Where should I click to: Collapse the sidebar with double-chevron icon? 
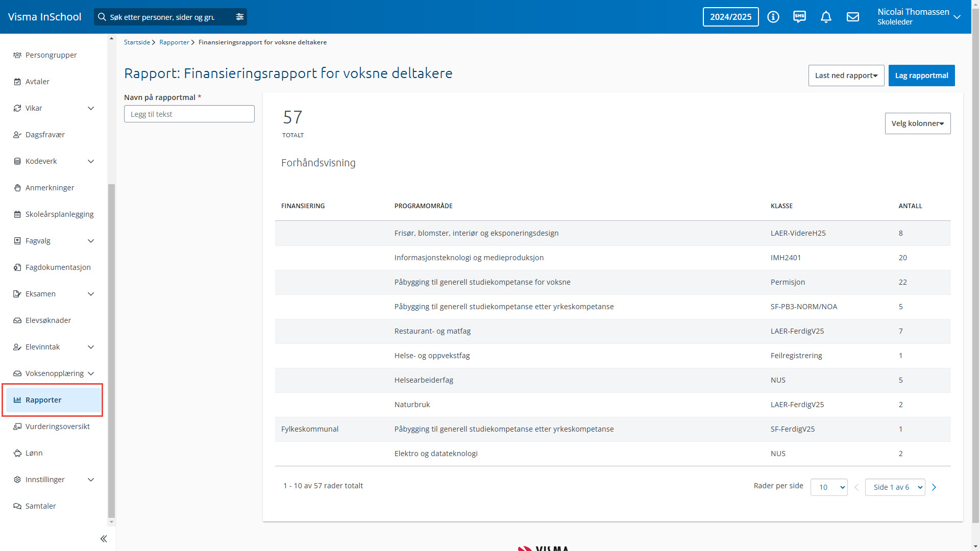pos(104,539)
